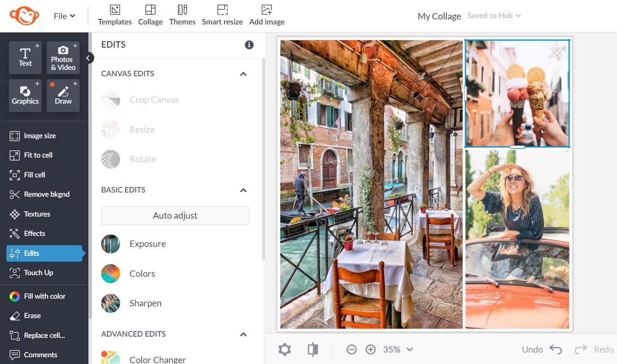Screen dimensions: 617x364
Task: Click the zoom in plus icon
Action: [370, 349]
